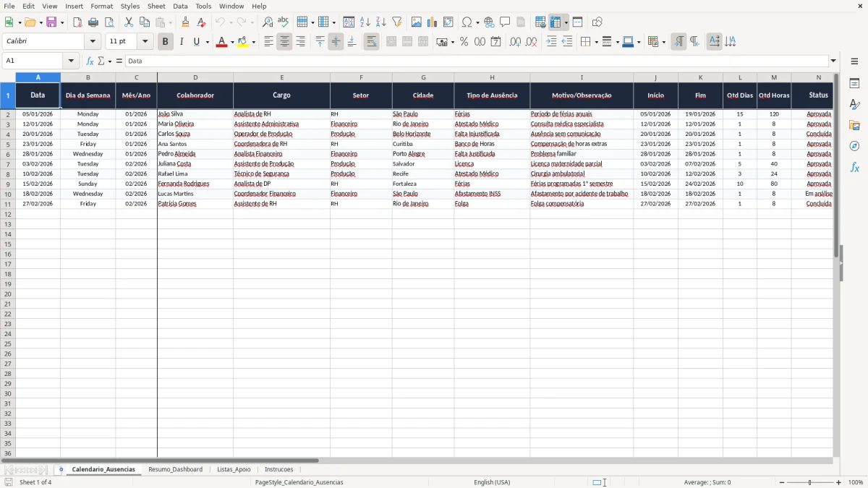Open the Function Wizard fx icon

tap(90, 61)
